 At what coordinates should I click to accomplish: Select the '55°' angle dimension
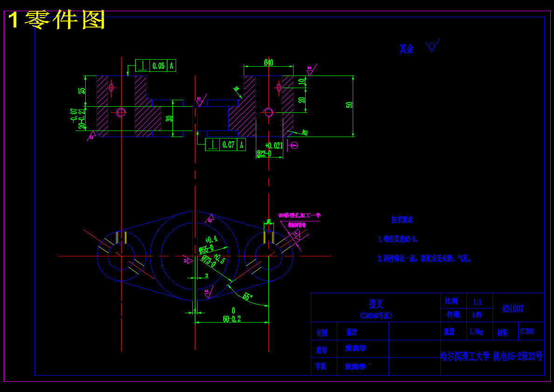pos(247,296)
